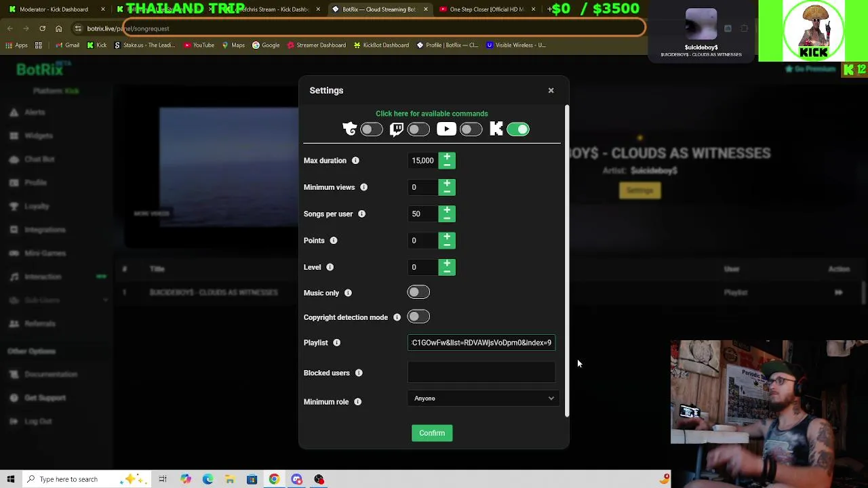The height and width of the screenshot is (488, 868).
Task: Enable the Twitch song request toggle
Action: (418, 129)
